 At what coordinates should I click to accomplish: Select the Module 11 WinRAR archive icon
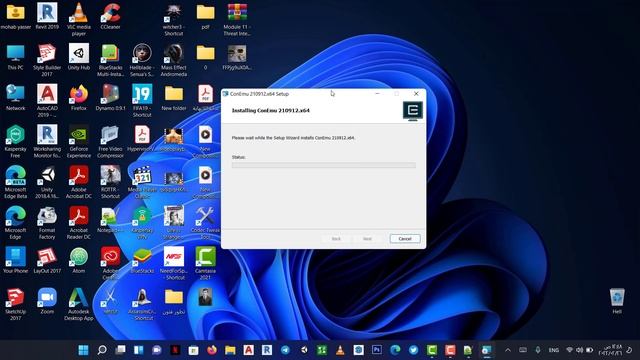(237, 19)
